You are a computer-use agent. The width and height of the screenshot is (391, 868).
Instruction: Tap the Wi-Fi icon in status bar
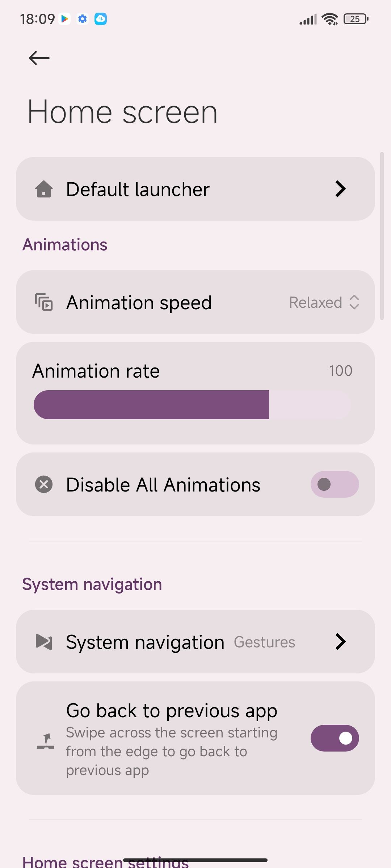[x=330, y=19]
